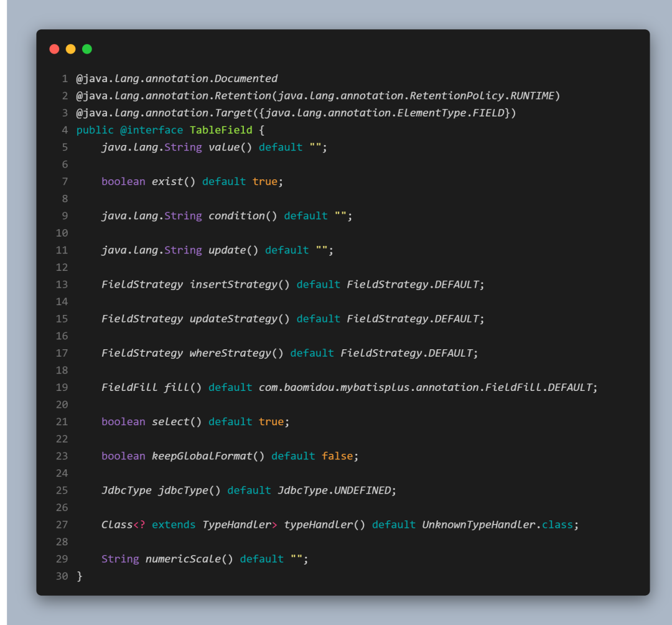
Task: Click the update() method name
Action: click(x=233, y=250)
